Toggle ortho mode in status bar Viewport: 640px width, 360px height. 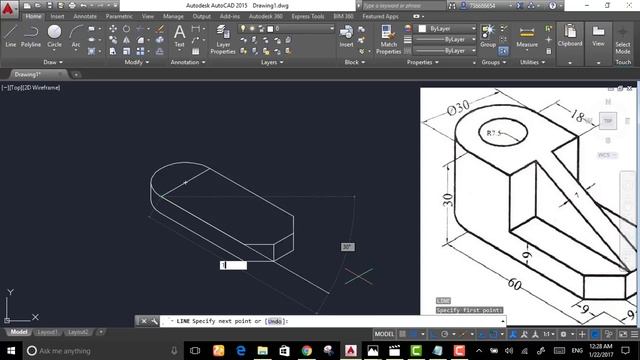click(433, 334)
